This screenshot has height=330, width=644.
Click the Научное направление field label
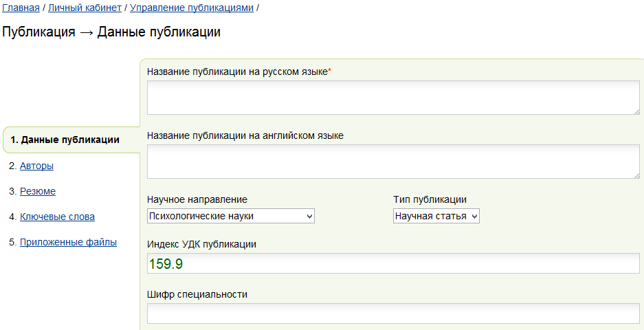pyautogui.click(x=197, y=200)
